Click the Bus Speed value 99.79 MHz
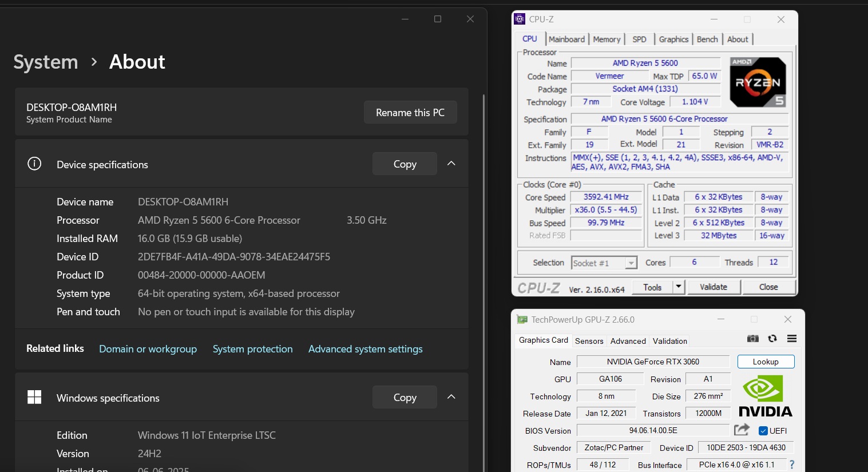This screenshot has width=868, height=472. click(x=606, y=223)
